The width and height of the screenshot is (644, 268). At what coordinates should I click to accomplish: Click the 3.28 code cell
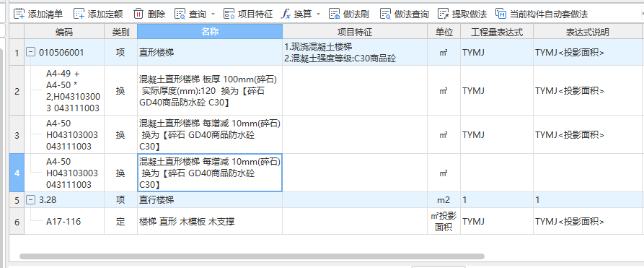[x=64, y=200]
